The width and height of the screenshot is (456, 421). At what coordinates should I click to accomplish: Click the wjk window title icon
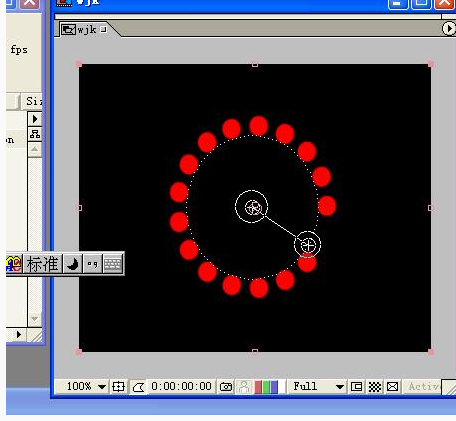tap(64, 3)
